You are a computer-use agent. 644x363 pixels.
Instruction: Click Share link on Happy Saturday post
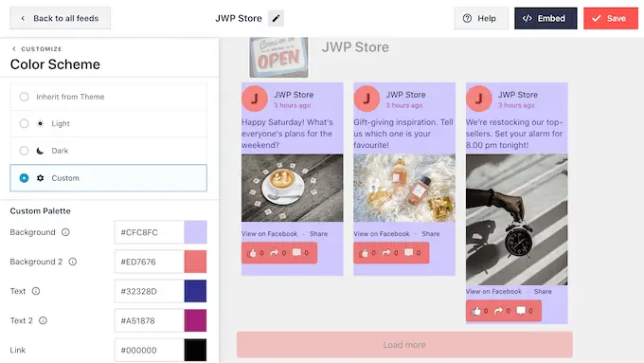319,233
